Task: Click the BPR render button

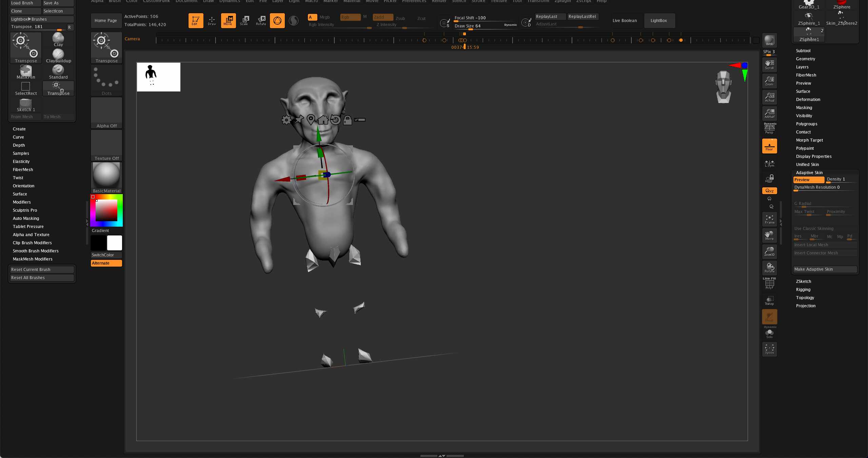Action: tap(769, 40)
